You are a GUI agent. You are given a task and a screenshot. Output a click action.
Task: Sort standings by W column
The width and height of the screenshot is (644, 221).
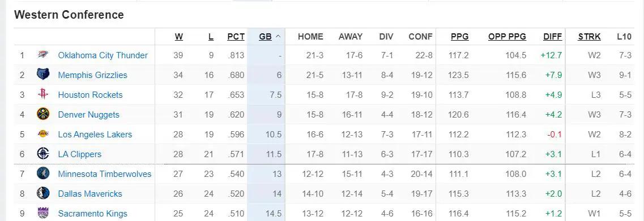click(x=178, y=37)
